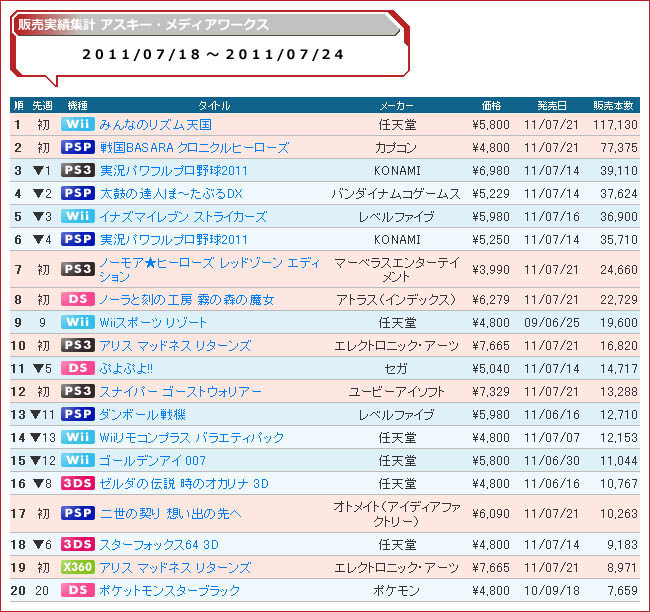Open the スターフォックス64 3D link
This screenshot has width=650, height=612.
coord(159,544)
